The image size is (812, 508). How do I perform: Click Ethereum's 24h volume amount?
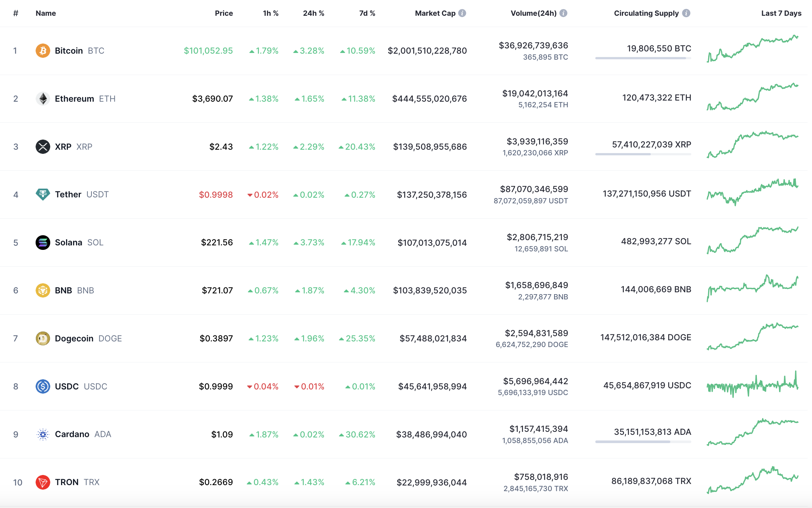pos(535,93)
